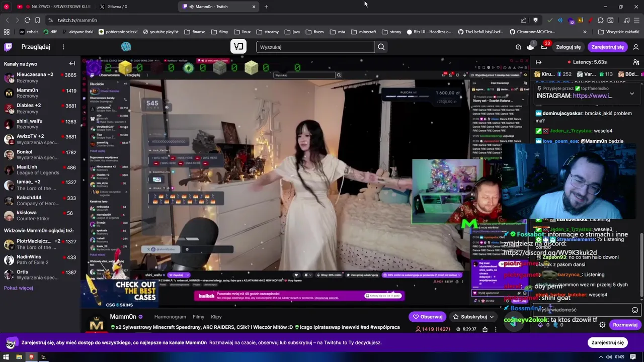644x362 pixels.
Task: Click the page reload button
Action: coord(27,20)
